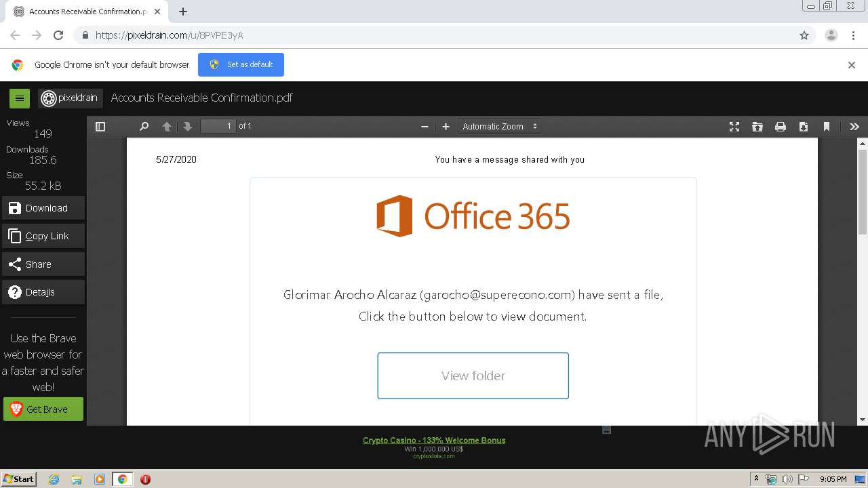Click the date 5/27/2020 text
The image size is (868, 488).
coord(176,159)
